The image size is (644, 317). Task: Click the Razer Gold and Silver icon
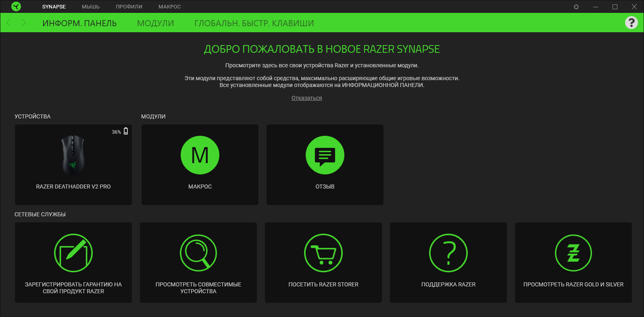pyautogui.click(x=573, y=253)
